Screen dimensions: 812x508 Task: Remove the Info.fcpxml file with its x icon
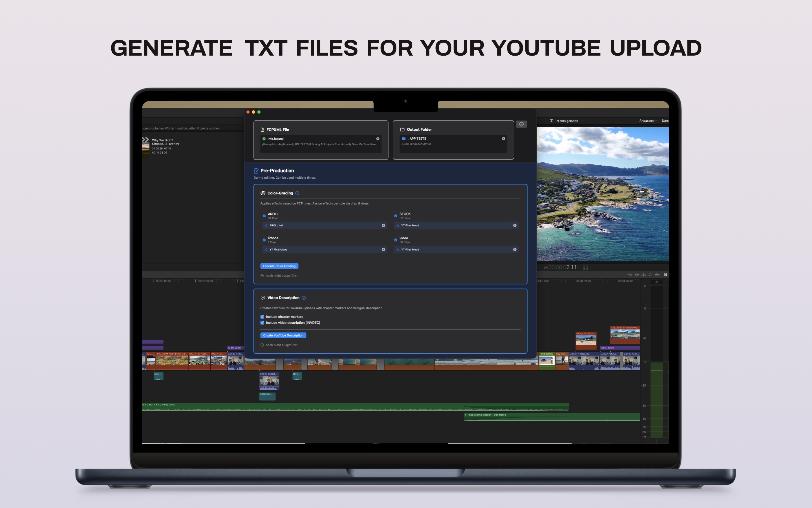click(x=378, y=139)
